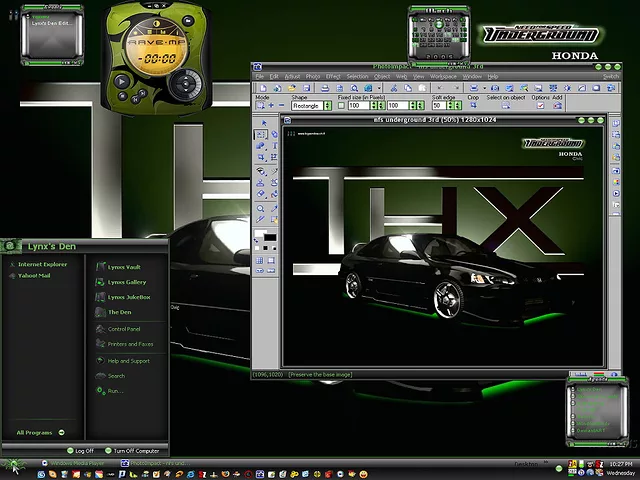This screenshot has height=480, width=640.
Task: Choose the new selection Mode button
Action: (260, 105)
